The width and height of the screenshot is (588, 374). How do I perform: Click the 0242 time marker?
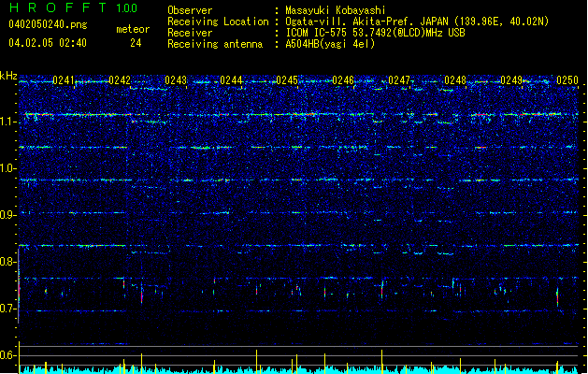120,80
